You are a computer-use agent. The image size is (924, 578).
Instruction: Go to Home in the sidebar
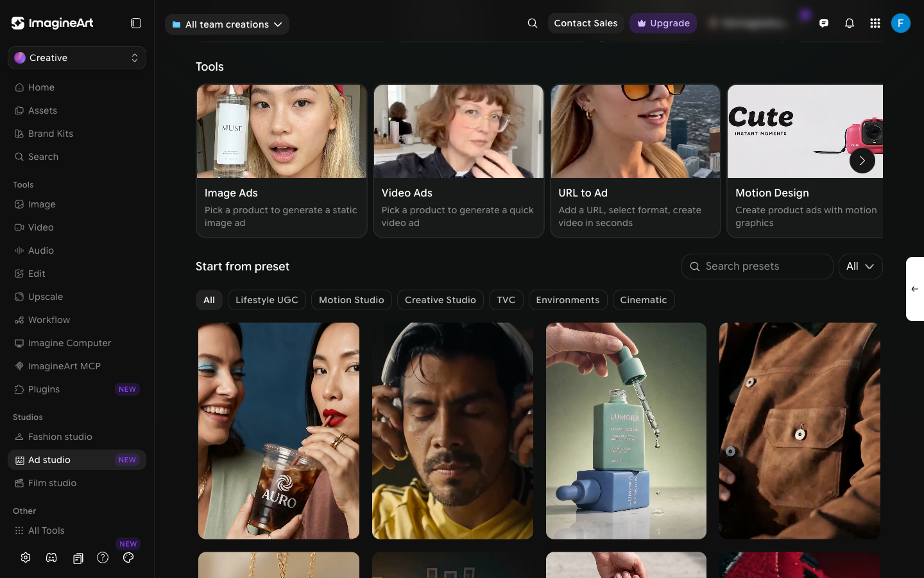(77, 87)
